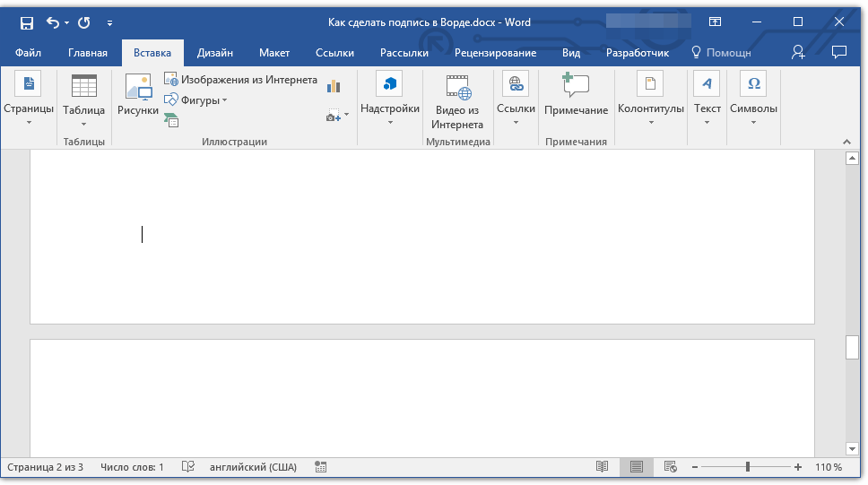Click the macro recording icon in status bar
The height and width of the screenshot is (485, 868).
click(321, 467)
